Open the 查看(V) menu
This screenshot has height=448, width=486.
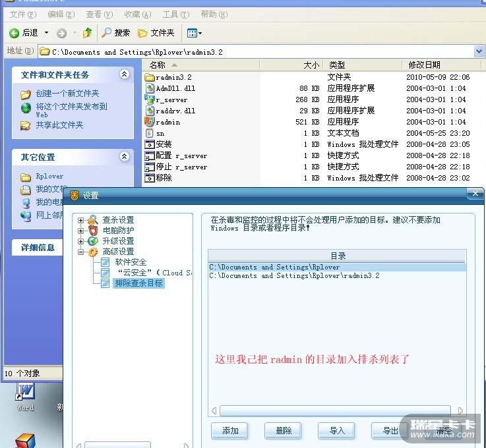[x=99, y=14]
